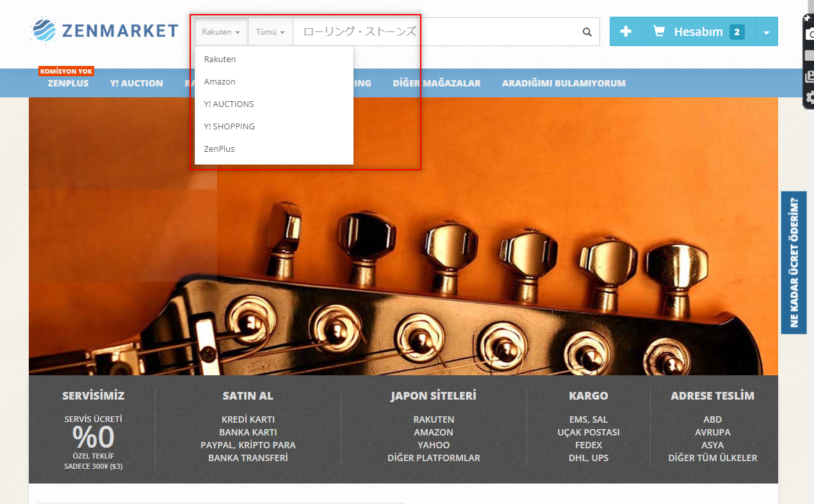Click the SERVİSİMİZ heading
This screenshot has width=814, height=504.
(x=94, y=395)
